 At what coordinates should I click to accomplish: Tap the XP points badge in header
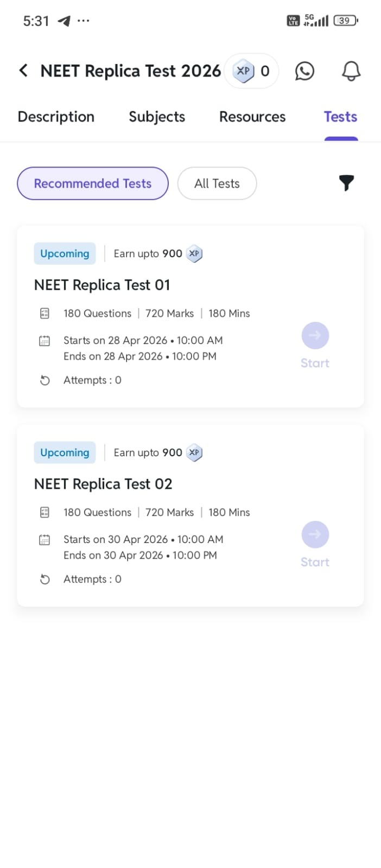(x=251, y=71)
